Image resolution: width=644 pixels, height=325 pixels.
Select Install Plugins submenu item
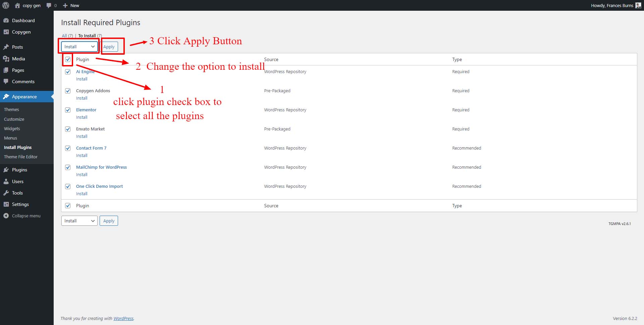pos(18,147)
